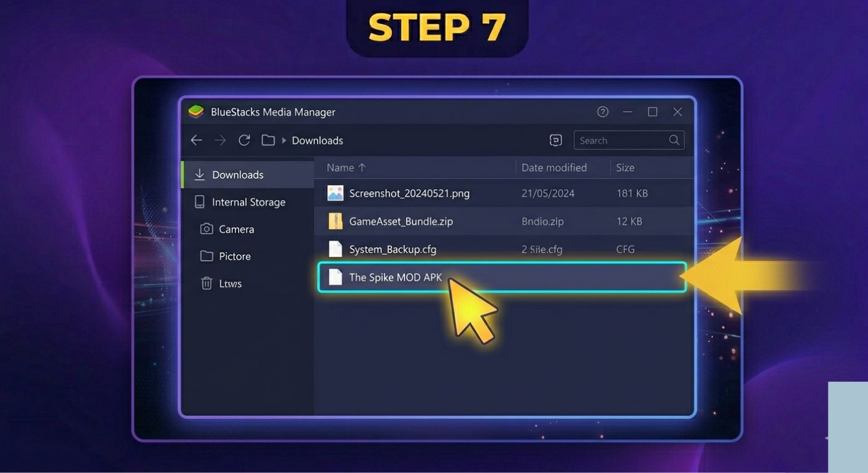Click the BlueStacks Media Manager window title
Viewport: 868px width, 473px height.
coord(273,112)
